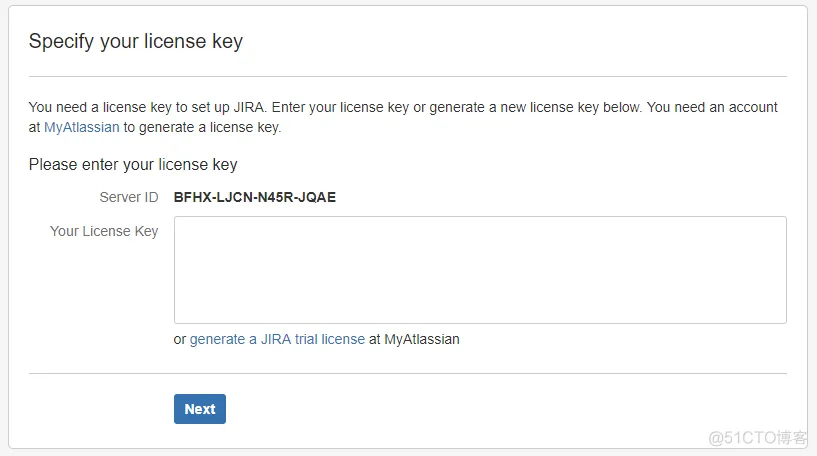This screenshot has height=456, width=817.
Task: Click the Please enter your license key subheading
Action: (133, 165)
